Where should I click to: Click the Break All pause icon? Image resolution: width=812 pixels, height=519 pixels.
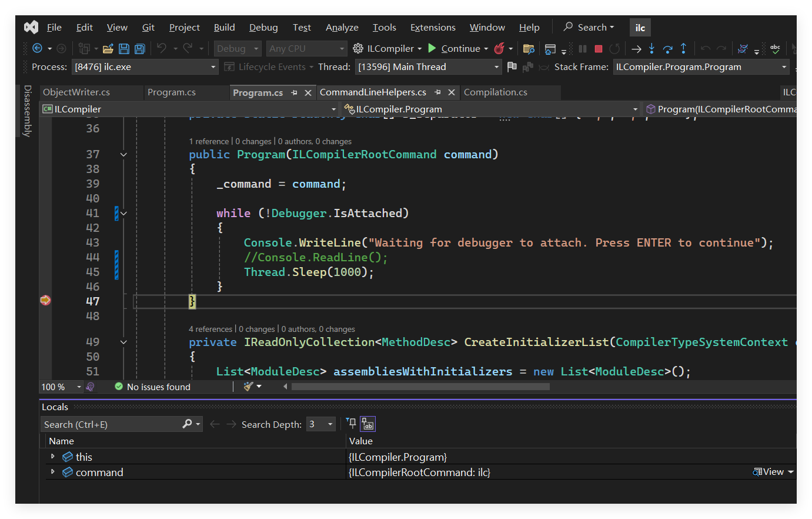coord(583,49)
